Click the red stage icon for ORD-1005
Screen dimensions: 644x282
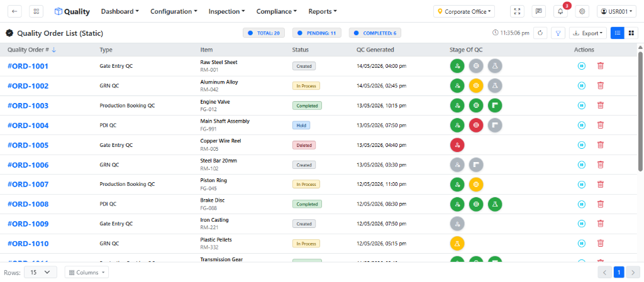(457, 144)
